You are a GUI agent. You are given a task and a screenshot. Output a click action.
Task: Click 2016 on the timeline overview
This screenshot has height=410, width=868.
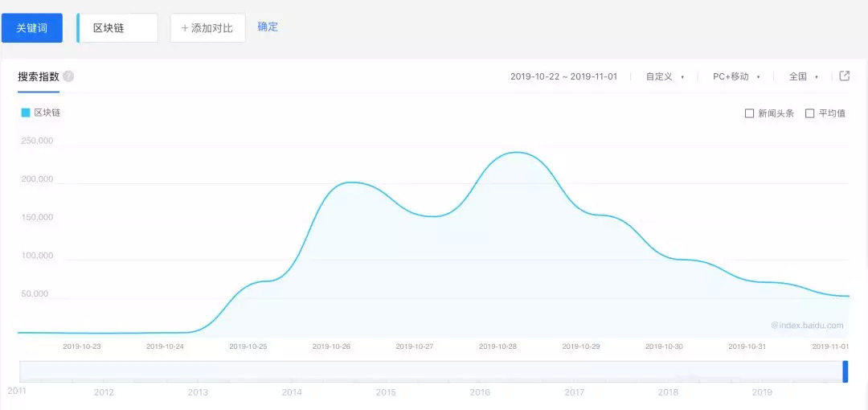point(480,392)
